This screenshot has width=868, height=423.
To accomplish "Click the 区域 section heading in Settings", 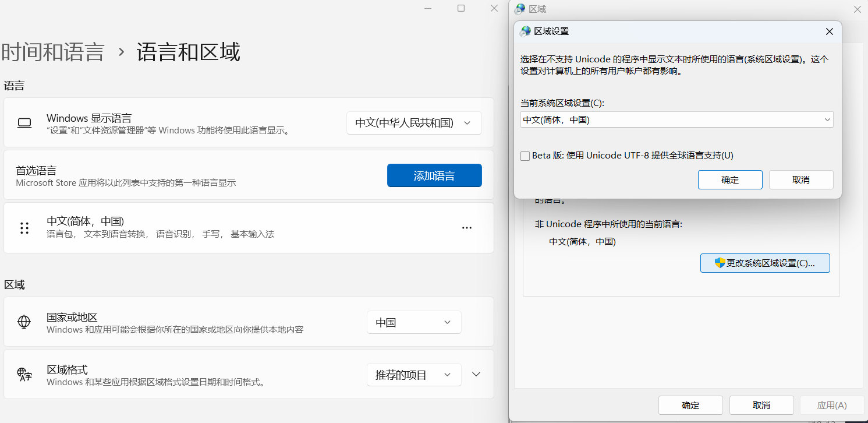I will point(15,284).
